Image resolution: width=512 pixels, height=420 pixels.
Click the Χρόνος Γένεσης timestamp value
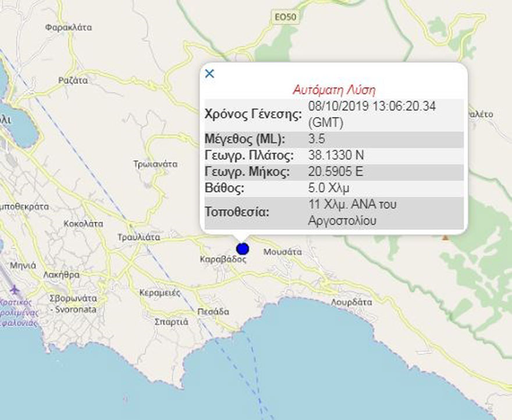tap(372, 113)
